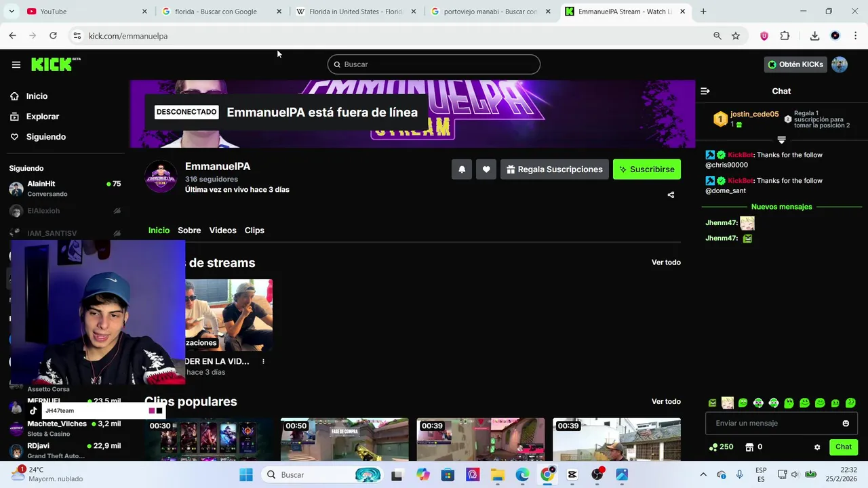Screen dimensions: 868x488
Task: Open CapCut from the taskbar
Action: [x=572, y=474]
